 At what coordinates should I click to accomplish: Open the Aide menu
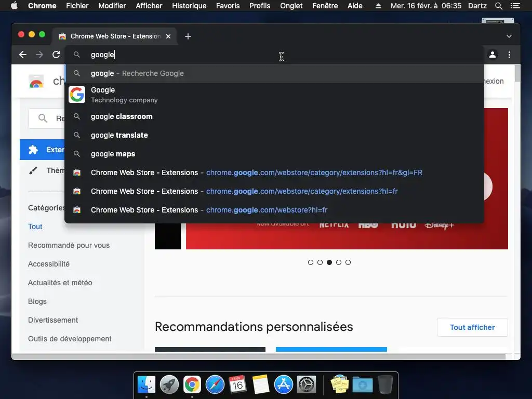coord(355,6)
